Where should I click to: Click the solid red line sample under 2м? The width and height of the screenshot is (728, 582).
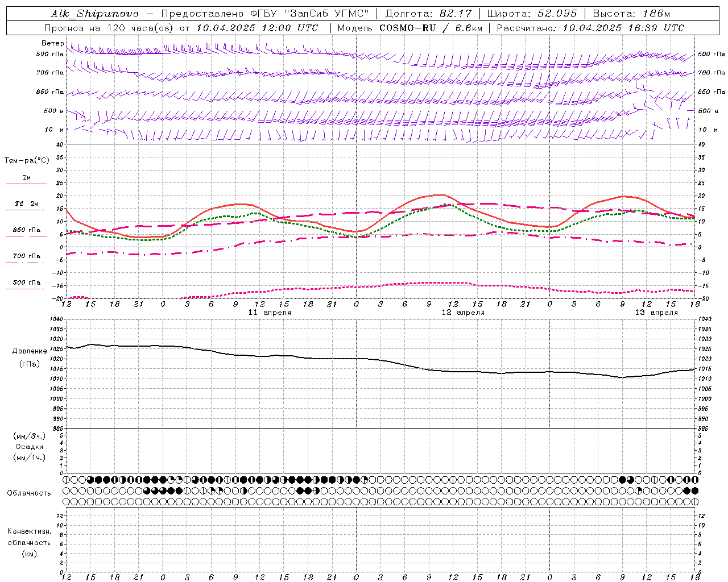click(26, 184)
